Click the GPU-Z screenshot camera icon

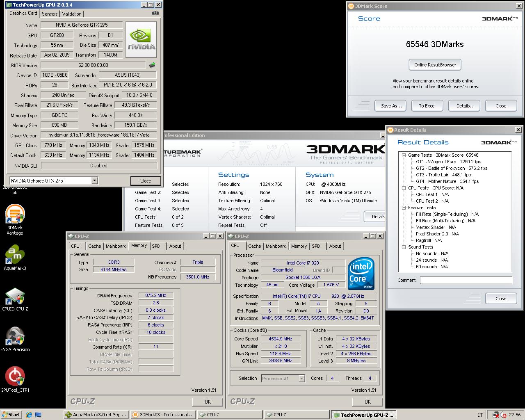tap(155, 13)
